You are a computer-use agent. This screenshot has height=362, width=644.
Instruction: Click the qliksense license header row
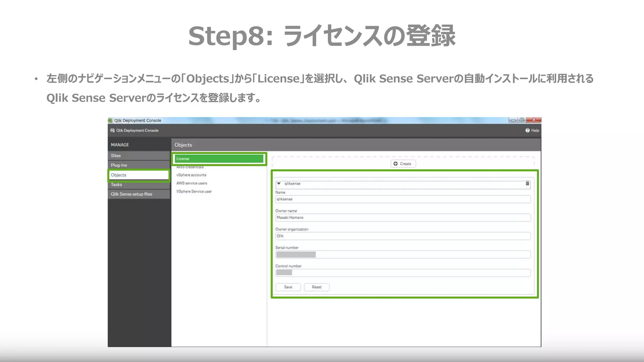(403, 185)
